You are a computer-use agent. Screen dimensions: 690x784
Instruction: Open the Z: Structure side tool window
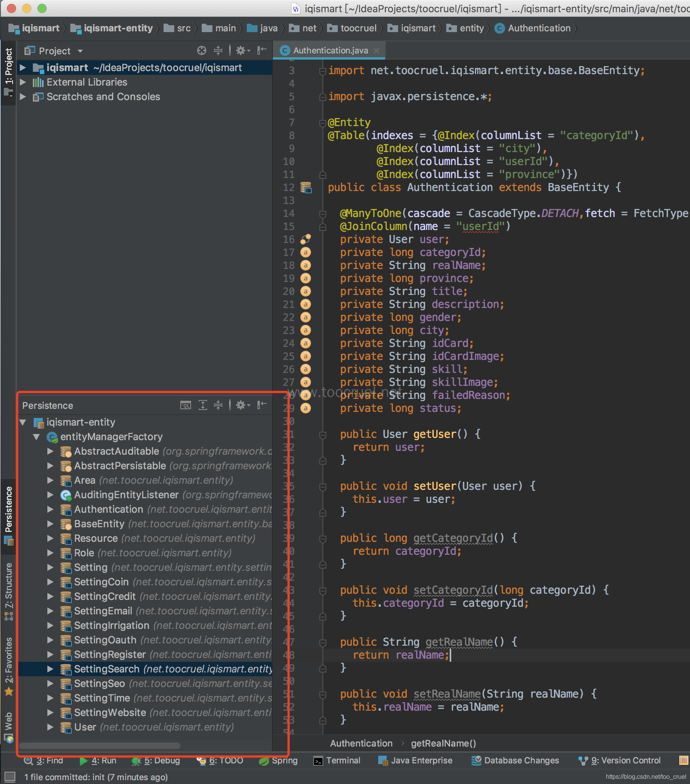tap(8, 592)
